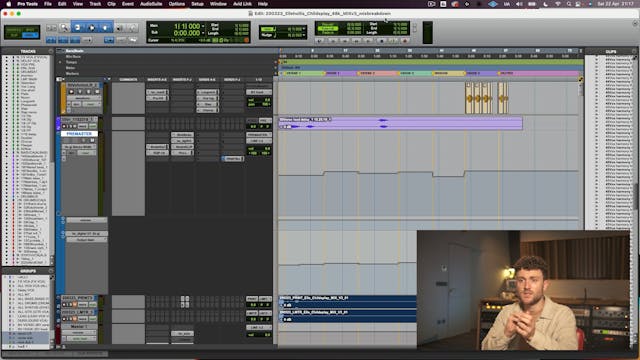Click the main counter time display
Image resolution: width=640 pixels, height=360 pixels.
click(x=187, y=27)
